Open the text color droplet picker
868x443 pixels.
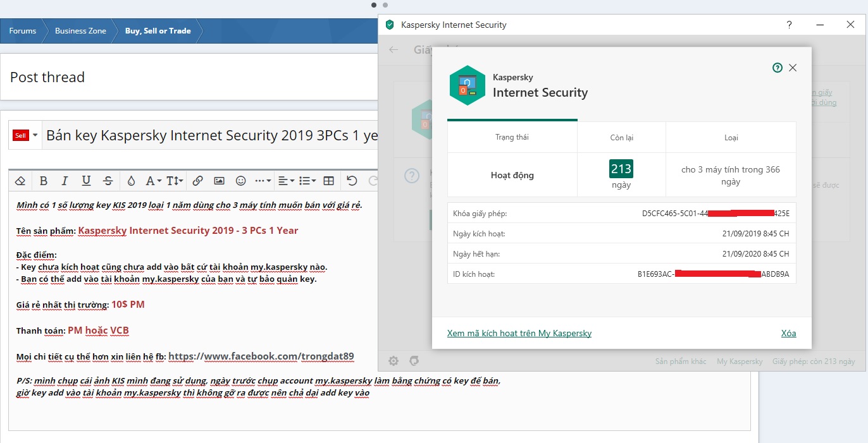tap(131, 181)
